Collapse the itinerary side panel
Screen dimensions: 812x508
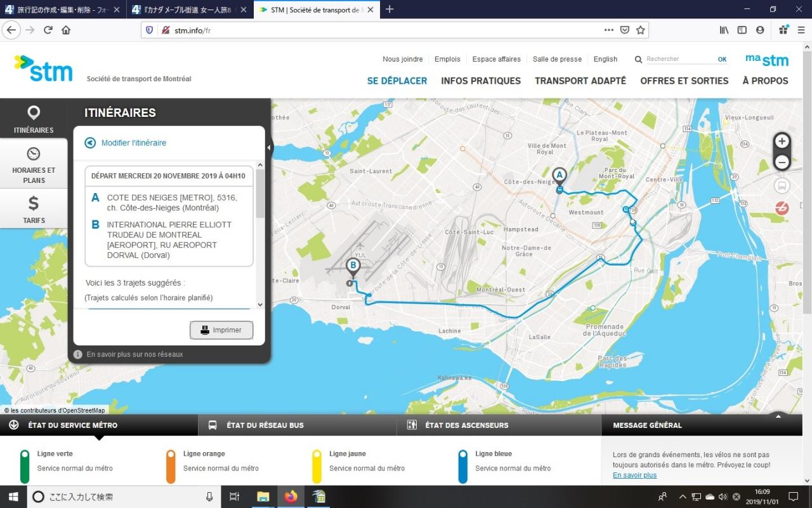click(268, 147)
